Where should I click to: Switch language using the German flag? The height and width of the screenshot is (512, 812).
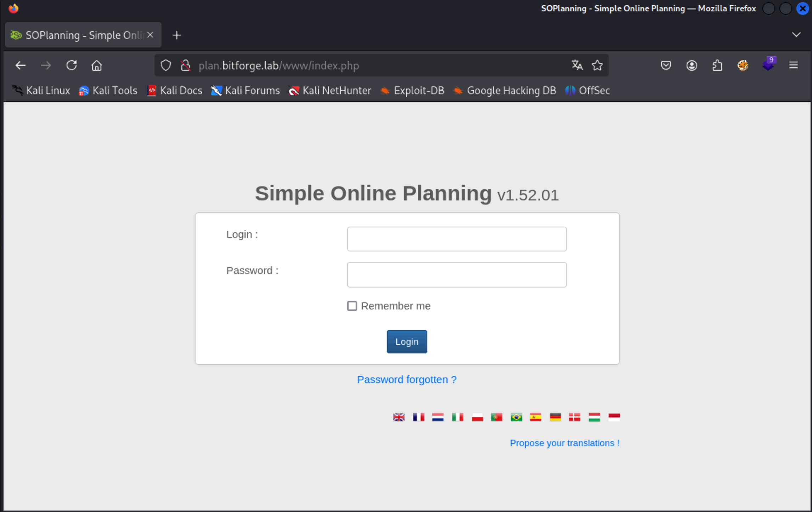pyautogui.click(x=556, y=417)
